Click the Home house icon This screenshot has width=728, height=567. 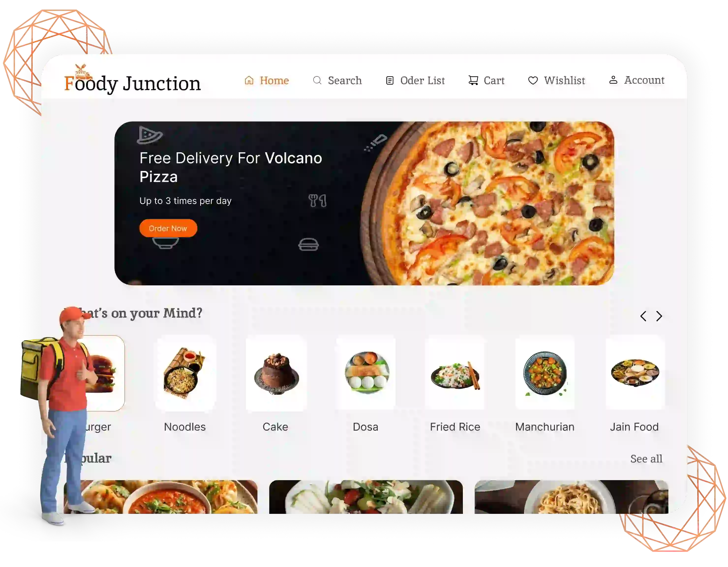coord(249,80)
